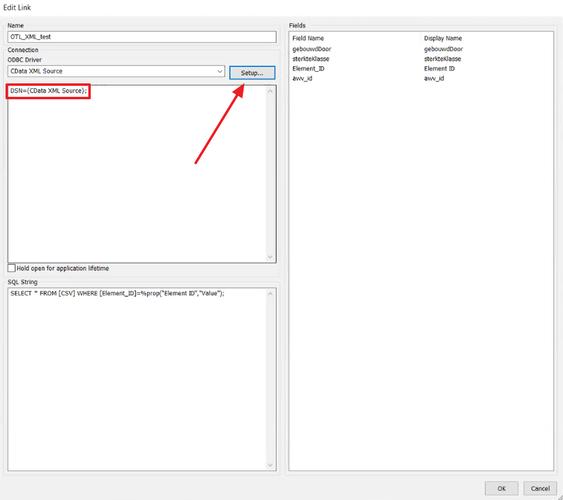Click the Field Name column header
The image size is (563, 500).
pos(308,38)
